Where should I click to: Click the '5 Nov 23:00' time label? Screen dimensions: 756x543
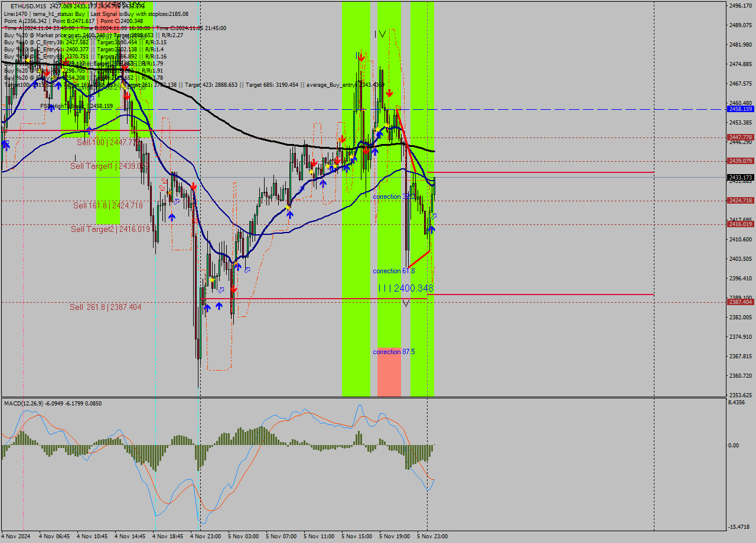[432, 537]
